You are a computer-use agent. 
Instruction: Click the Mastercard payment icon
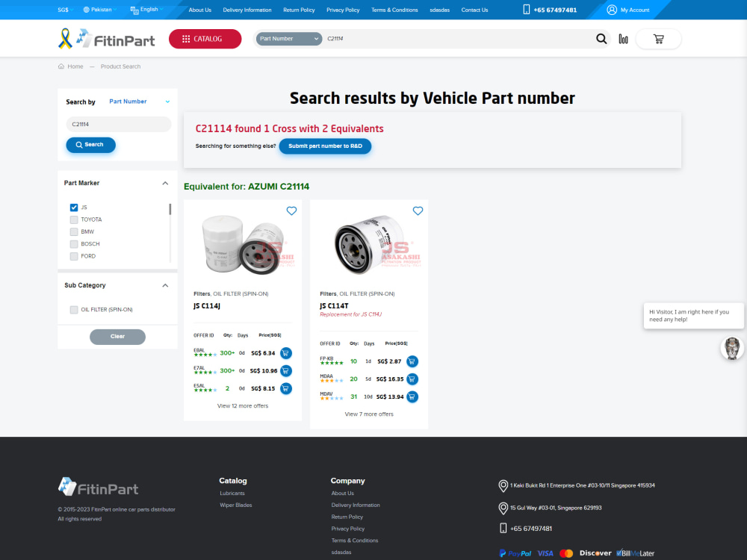click(x=566, y=553)
